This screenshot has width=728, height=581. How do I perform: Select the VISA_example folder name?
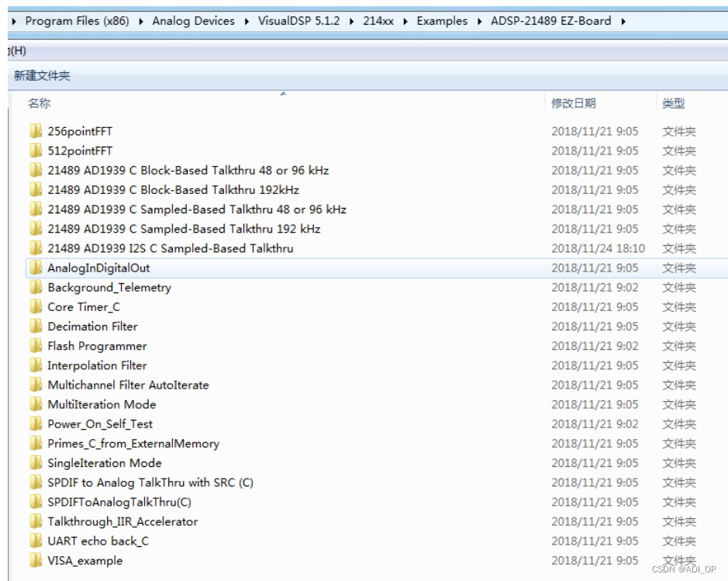[x=85, y=561]
